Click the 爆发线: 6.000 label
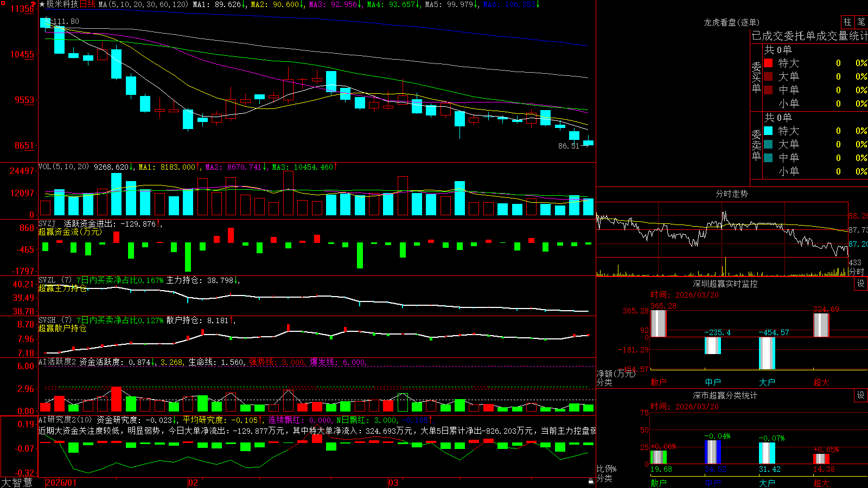Screen dimensions: 868x488 (337, 362)
